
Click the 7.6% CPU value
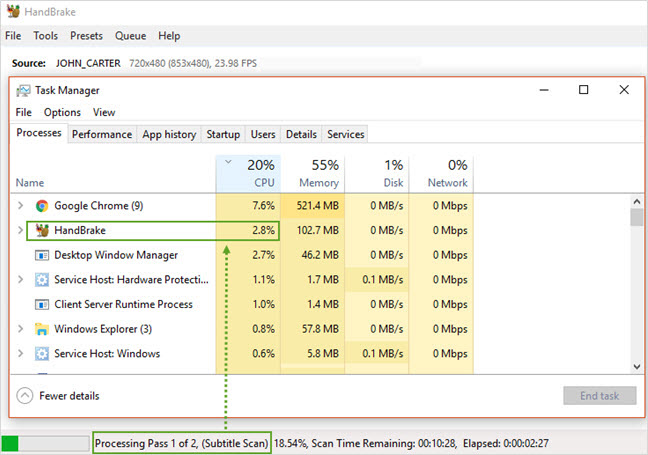tap(263, 205)
